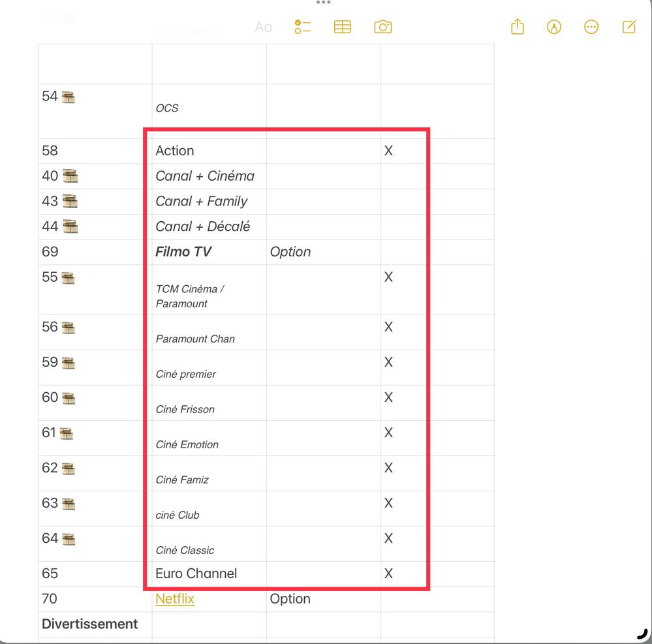Select the Divertissement heading cell
This screenshot has width=652, height=644.
pyautogui.click(x=95, y=624)
